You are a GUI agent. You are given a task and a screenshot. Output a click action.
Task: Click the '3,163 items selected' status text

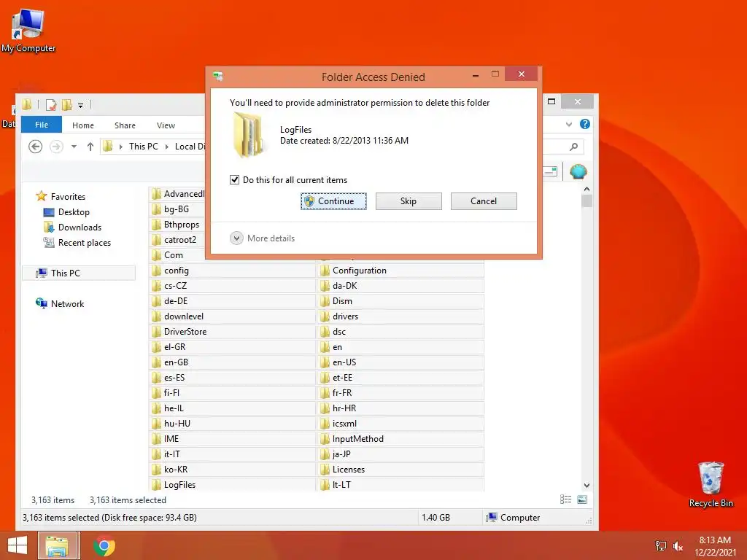coord(128,500)
